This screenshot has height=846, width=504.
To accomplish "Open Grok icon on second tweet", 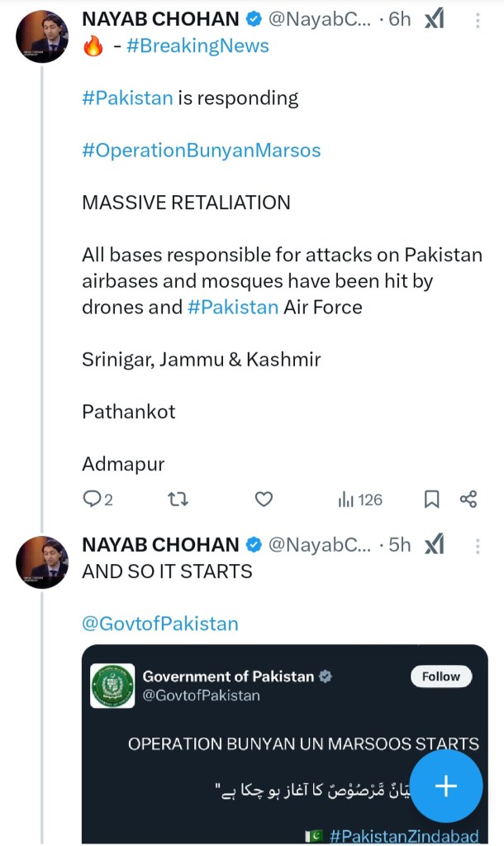I will click(x=434, y=544).
